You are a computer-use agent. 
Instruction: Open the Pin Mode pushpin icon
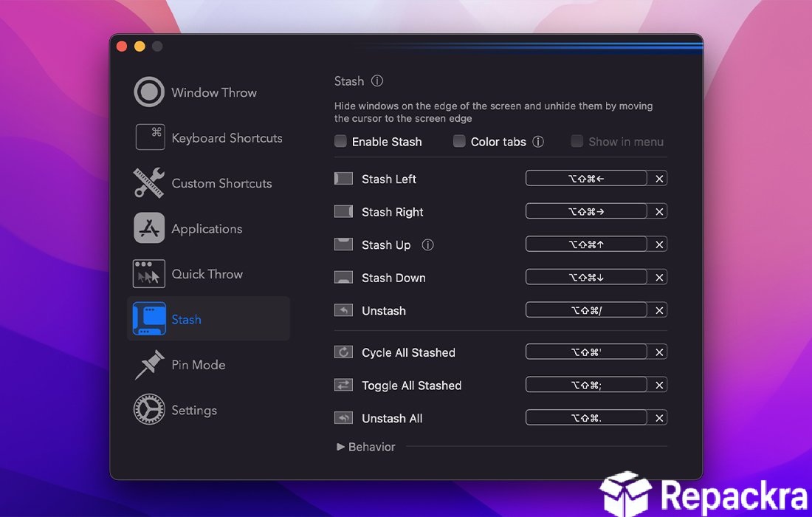pyautogui.click(x=149, y=364)
